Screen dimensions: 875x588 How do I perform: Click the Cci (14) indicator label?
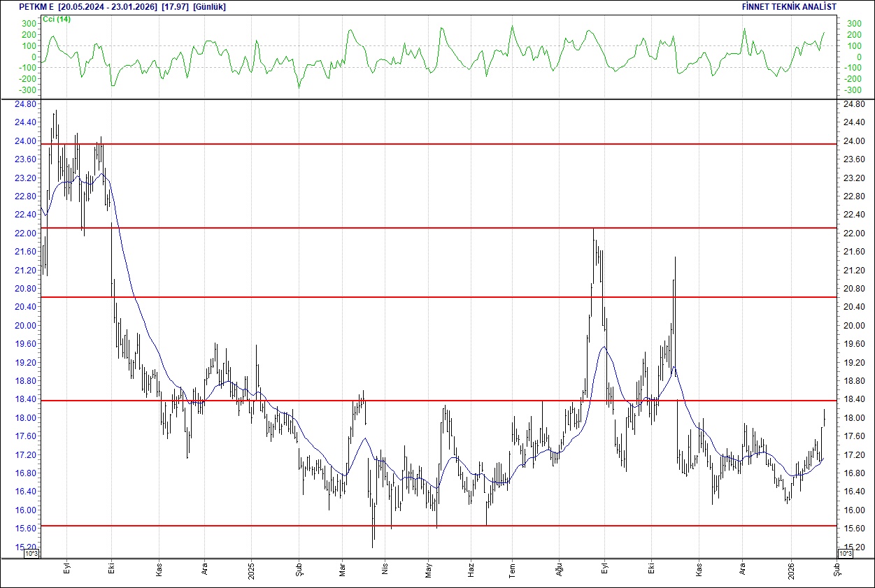[x=57, y=19]
